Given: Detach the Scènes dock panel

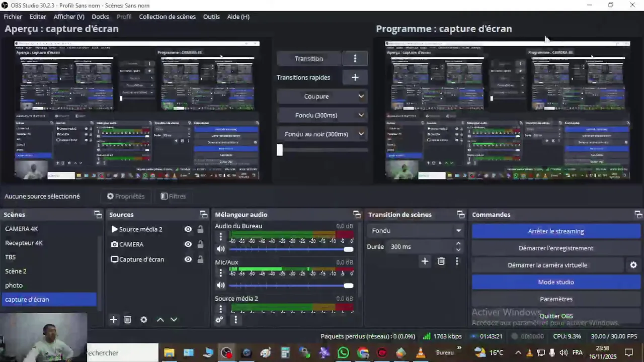Looking at the screenshot, I should [98, 215].
